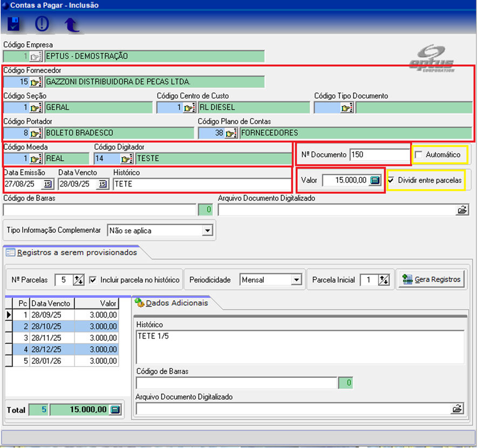Open lookup for Código Fornecedor
The image size is (478, 448).
coord(36,82)
